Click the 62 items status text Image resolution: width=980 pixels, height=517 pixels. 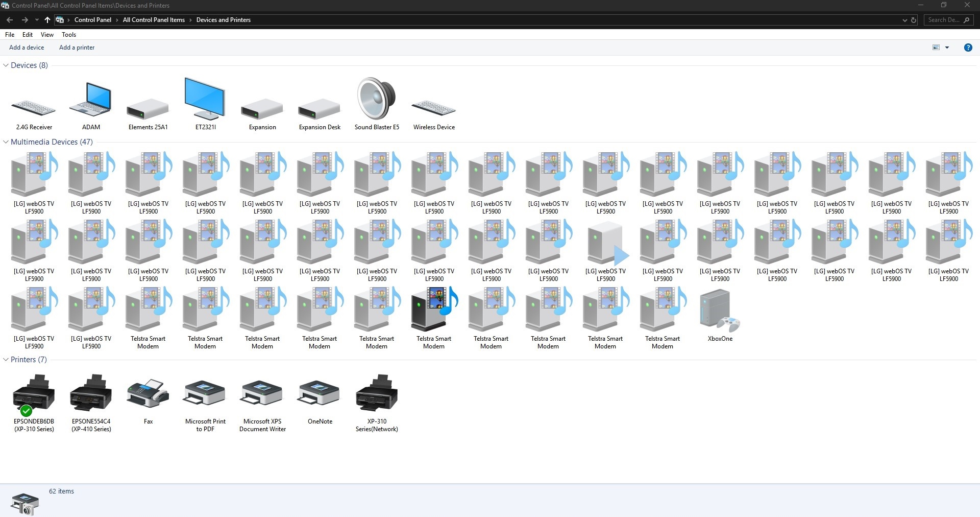click(x=61, y=491)
